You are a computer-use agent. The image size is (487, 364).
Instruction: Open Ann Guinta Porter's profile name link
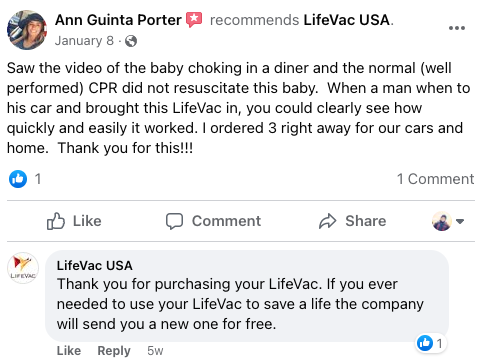tap(118, 20)
